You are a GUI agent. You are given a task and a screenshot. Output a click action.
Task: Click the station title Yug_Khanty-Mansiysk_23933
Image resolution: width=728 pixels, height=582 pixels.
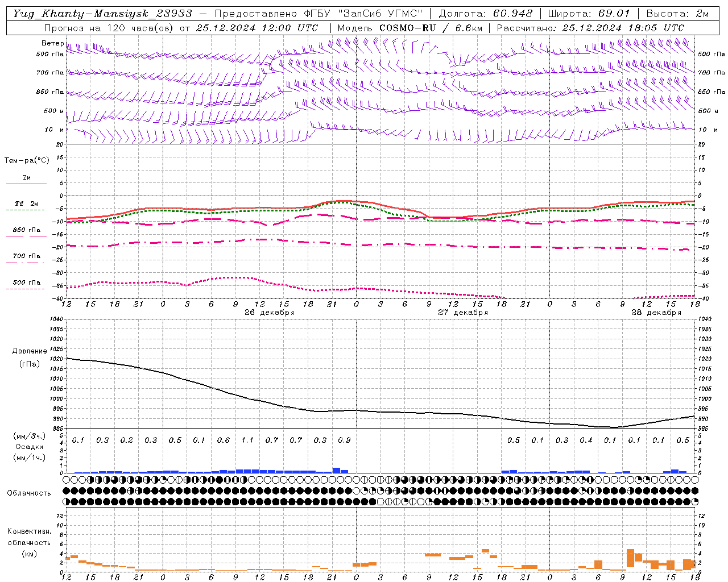click(x=102, y=14)
